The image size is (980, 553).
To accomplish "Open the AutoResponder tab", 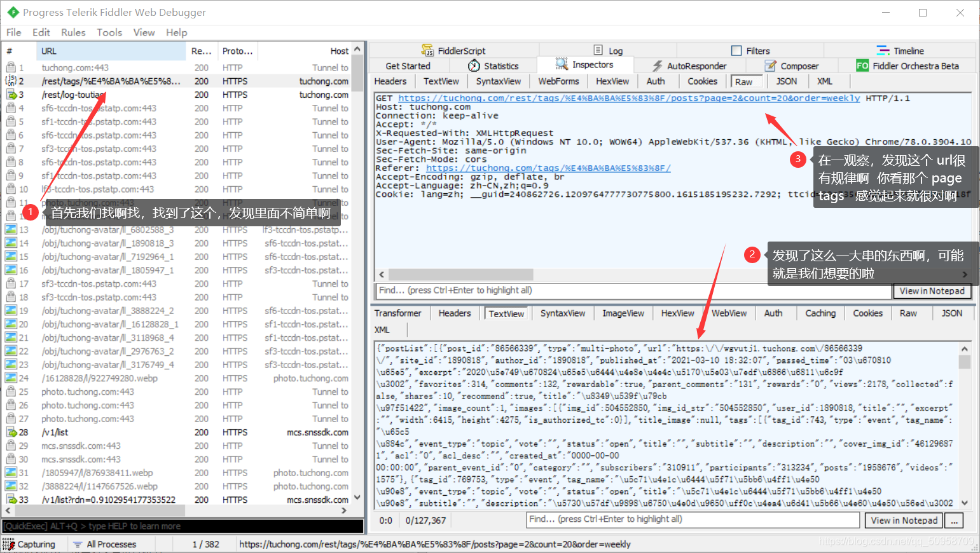I will 689,66.
